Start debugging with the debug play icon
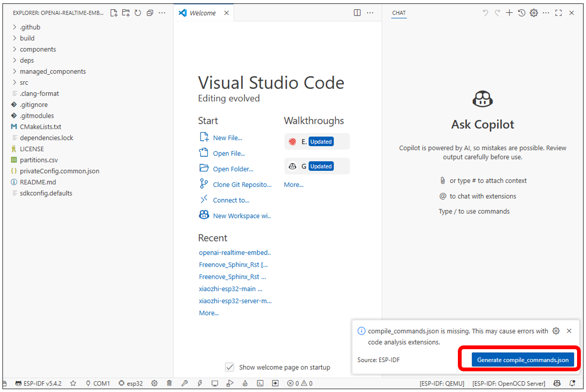Viewport: 586px width, 392px height. coord(230,384)
